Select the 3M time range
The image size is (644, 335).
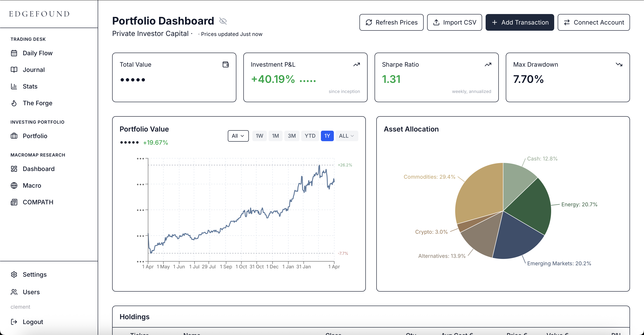(292, 136)
